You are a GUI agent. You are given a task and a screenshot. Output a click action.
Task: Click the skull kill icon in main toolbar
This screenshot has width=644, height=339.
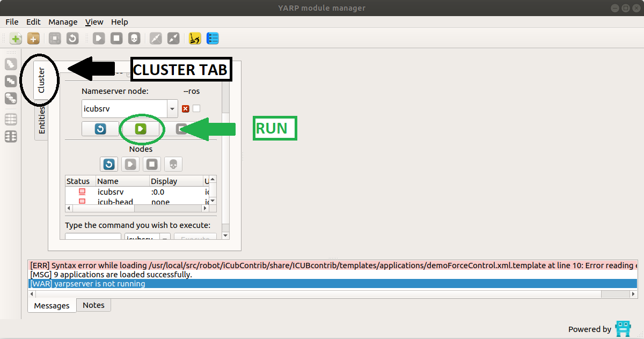click(134, 39)
